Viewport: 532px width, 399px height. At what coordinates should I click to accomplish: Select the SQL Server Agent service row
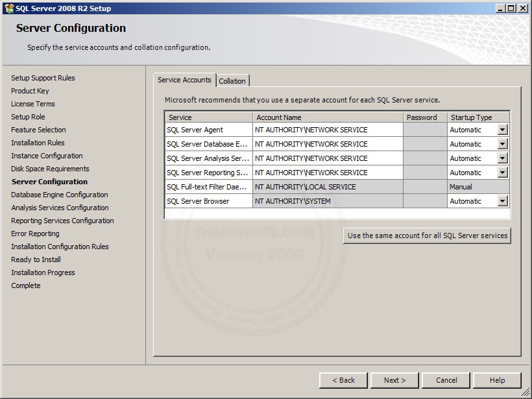tap(209, 130)
